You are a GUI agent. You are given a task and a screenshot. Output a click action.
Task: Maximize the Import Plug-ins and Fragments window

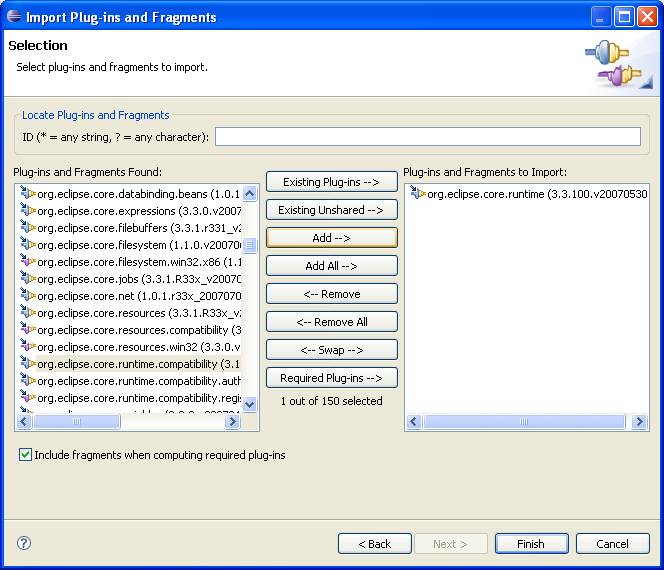tap(624, 17)
